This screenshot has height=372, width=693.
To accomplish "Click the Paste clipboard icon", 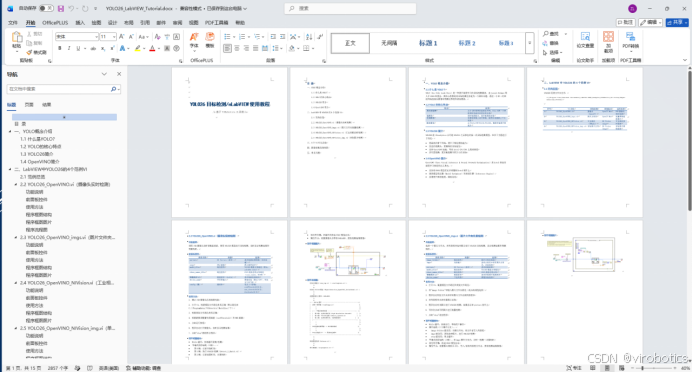I will coord(17,37).
